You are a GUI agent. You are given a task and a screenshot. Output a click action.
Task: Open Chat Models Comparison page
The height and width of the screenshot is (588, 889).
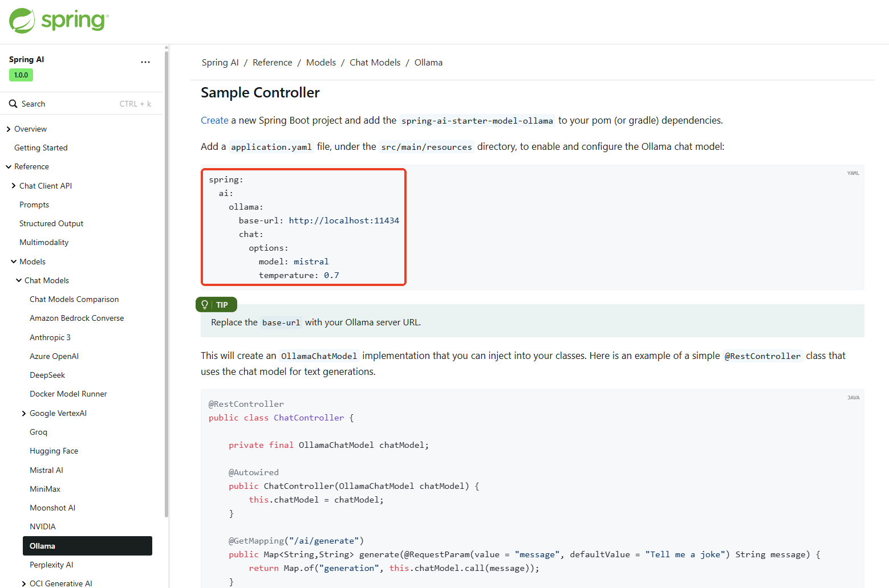pyautogui.click(x=74, y=299)
